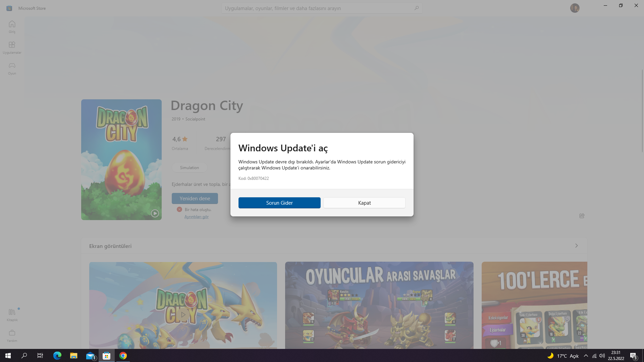This screenshot has height=362, width=644.
Task: Click the Microsoft Store logo in title bar
Action: tap(9, 8)
